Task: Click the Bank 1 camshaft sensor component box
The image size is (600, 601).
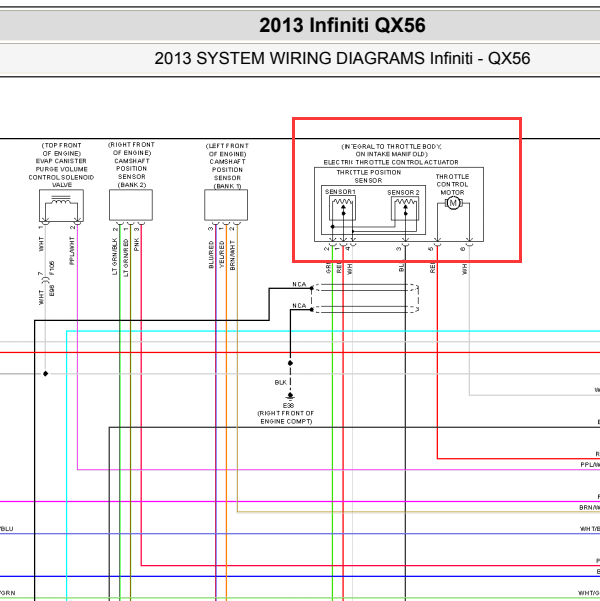Action: pyautogui.click(x=226, y=205)
